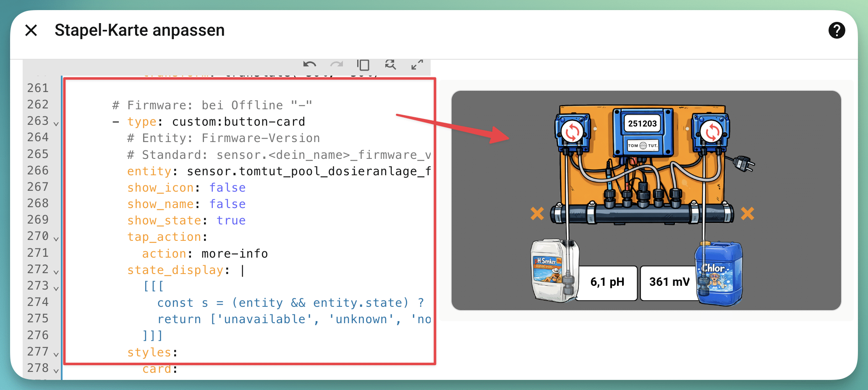Click the redo arrow in editor toolbar
Image resolution: width=868 pixels, height=390 pixels.
pos(337,65)
